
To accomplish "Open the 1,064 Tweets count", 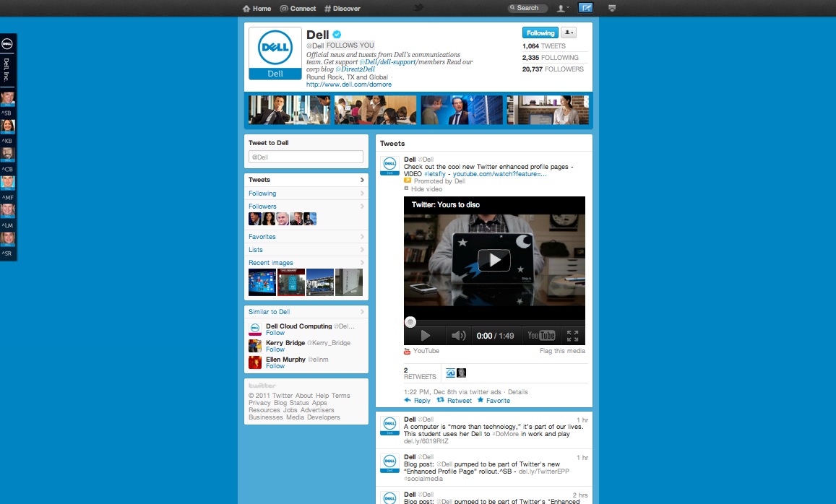I will click(x=544, y=46).
